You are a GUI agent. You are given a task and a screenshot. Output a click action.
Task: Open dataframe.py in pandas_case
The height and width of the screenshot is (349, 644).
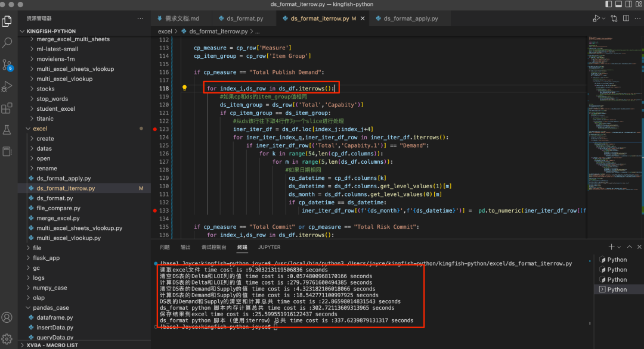point(55,317)
